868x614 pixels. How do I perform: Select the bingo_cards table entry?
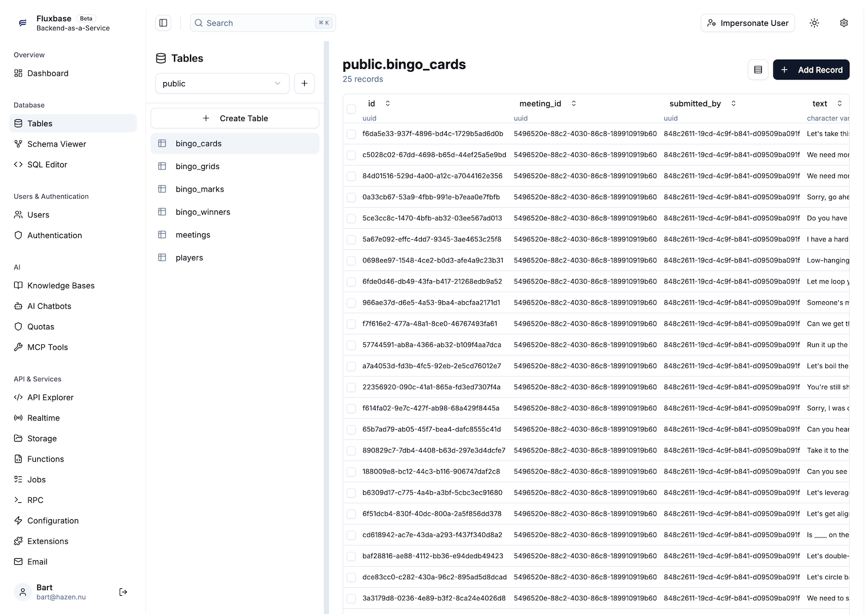coord(235,143)
